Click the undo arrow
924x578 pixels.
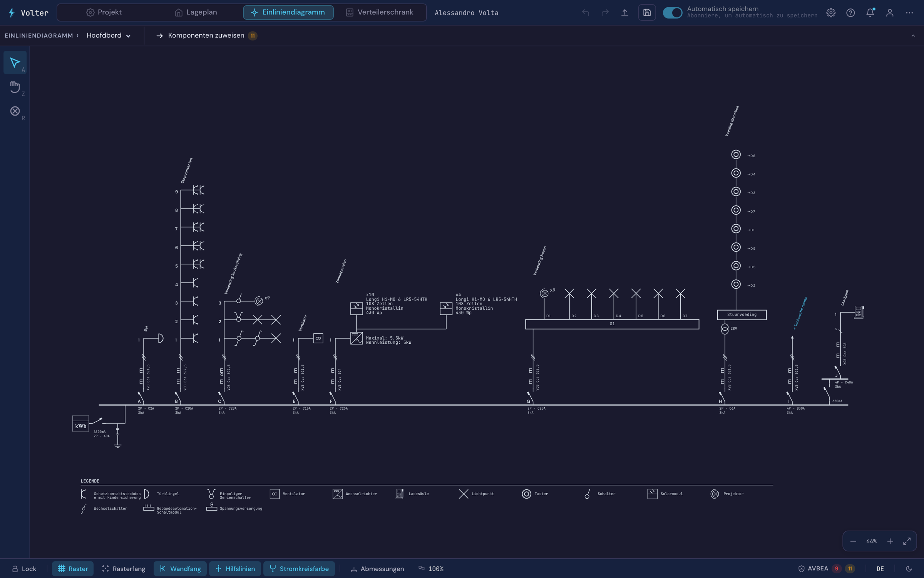click(586, 13)
